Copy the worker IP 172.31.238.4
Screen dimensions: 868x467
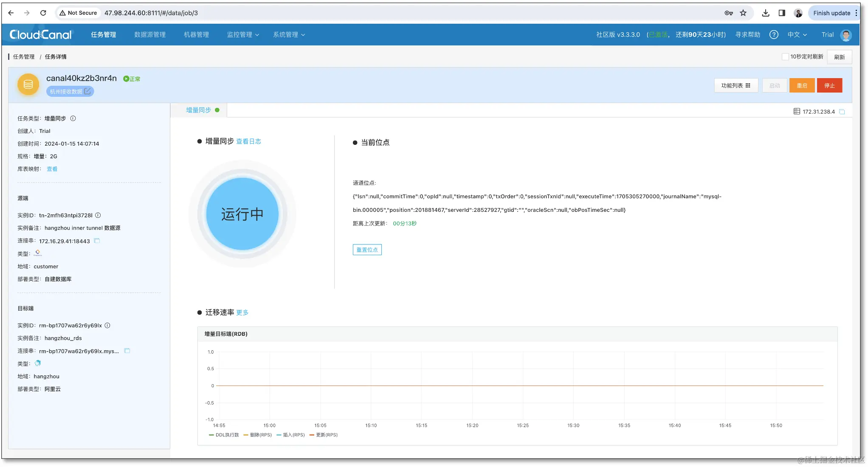point(843,111)
